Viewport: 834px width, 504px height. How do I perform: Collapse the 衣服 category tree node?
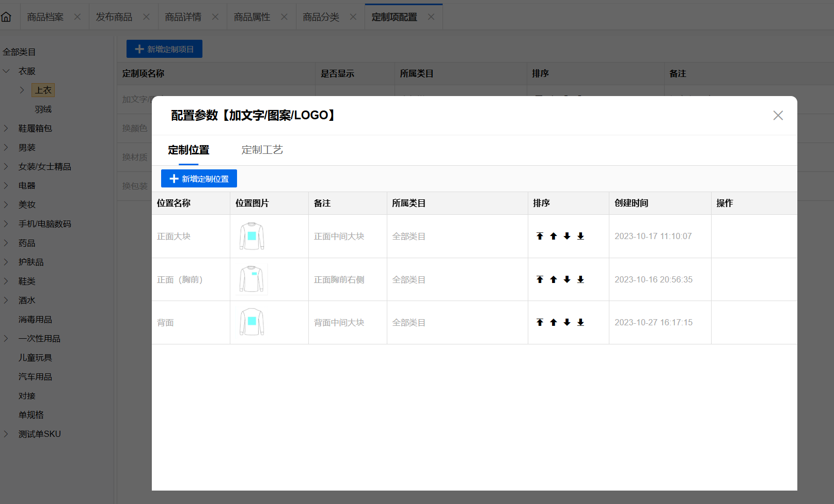click(7, 71)
